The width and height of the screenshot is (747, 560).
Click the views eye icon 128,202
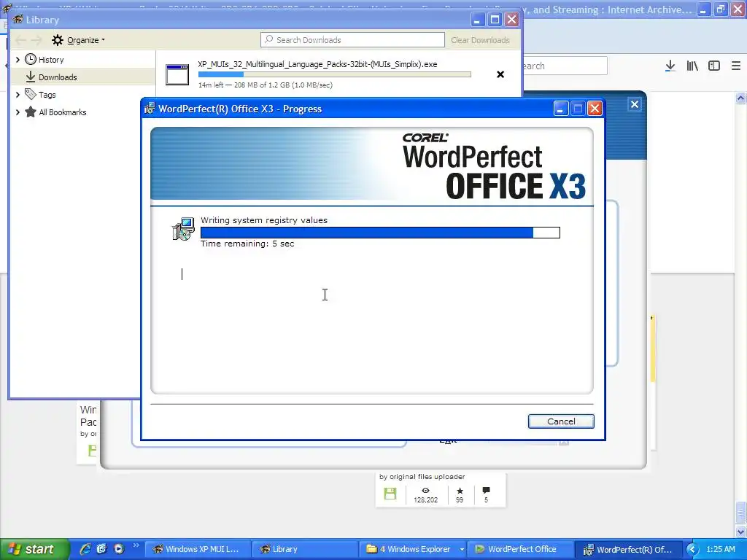click(x=425, y=491)
